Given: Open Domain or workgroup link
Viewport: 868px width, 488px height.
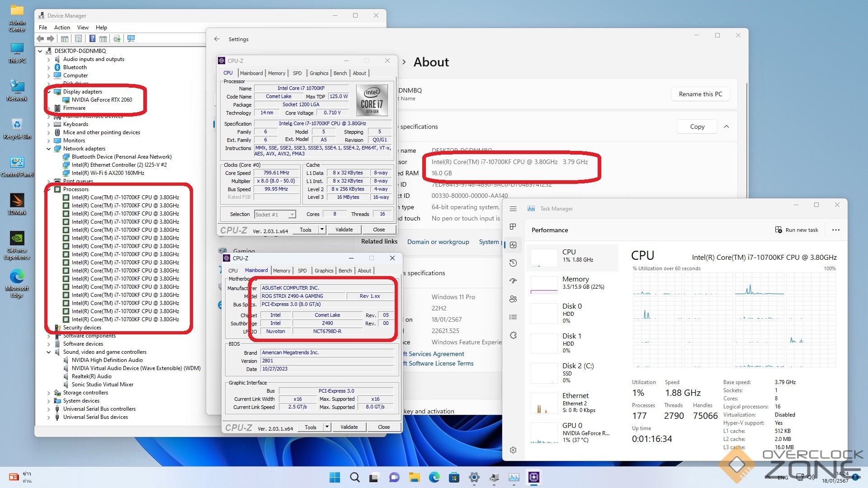Looking at the screenshot, I should (x=438, y=242).
